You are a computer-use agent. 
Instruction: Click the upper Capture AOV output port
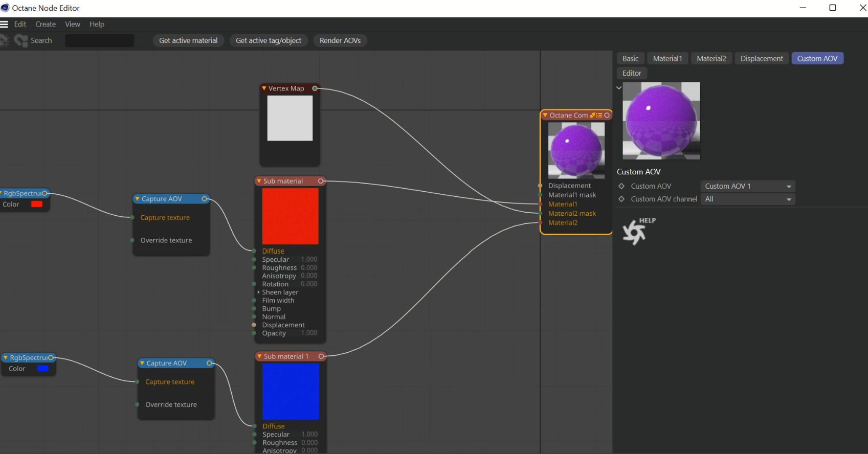(x=205, y=199)
